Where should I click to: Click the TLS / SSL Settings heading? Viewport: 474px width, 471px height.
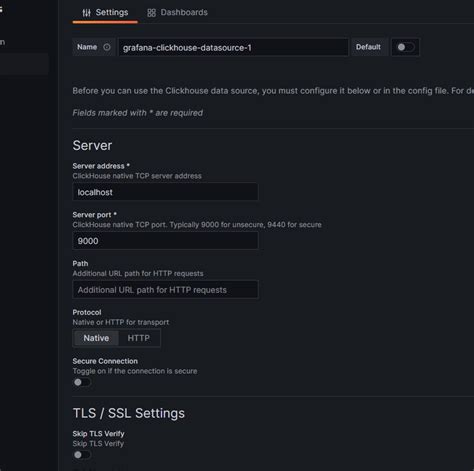[129, 413]
